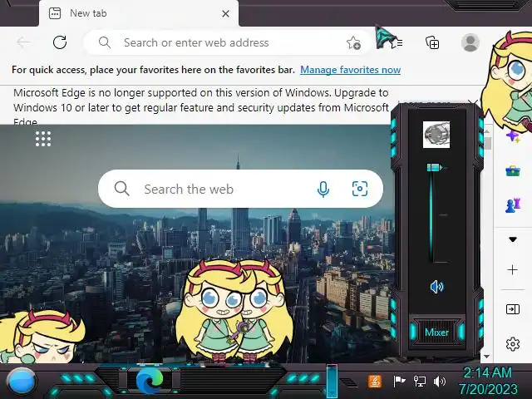Open the profile avatar in Edge
This screenshot has width=532, height=399.
pos(470,42)
